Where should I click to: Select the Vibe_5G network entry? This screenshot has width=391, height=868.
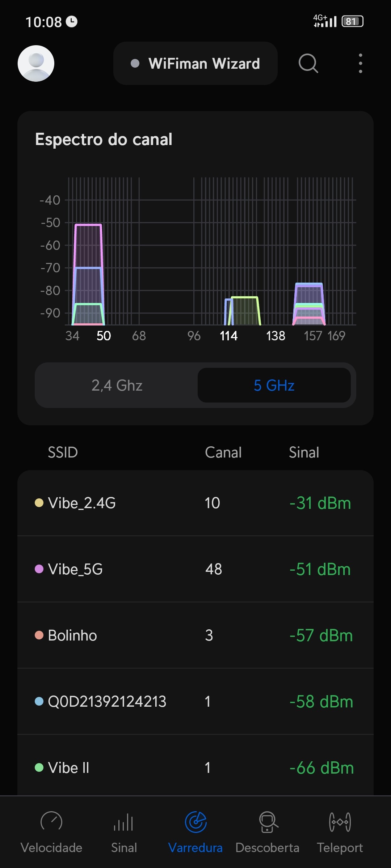[195, 569]
